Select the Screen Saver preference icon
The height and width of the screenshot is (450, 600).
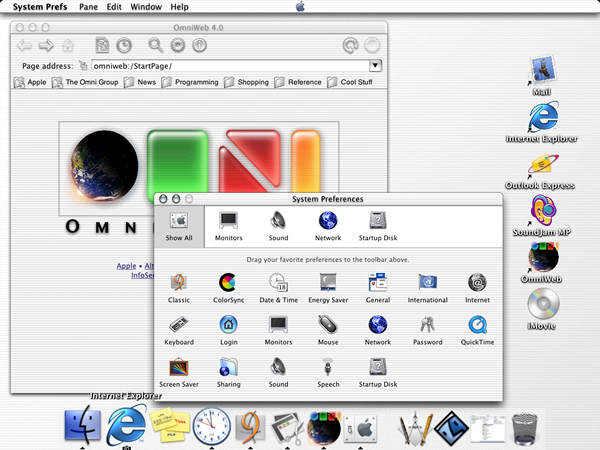178,368
